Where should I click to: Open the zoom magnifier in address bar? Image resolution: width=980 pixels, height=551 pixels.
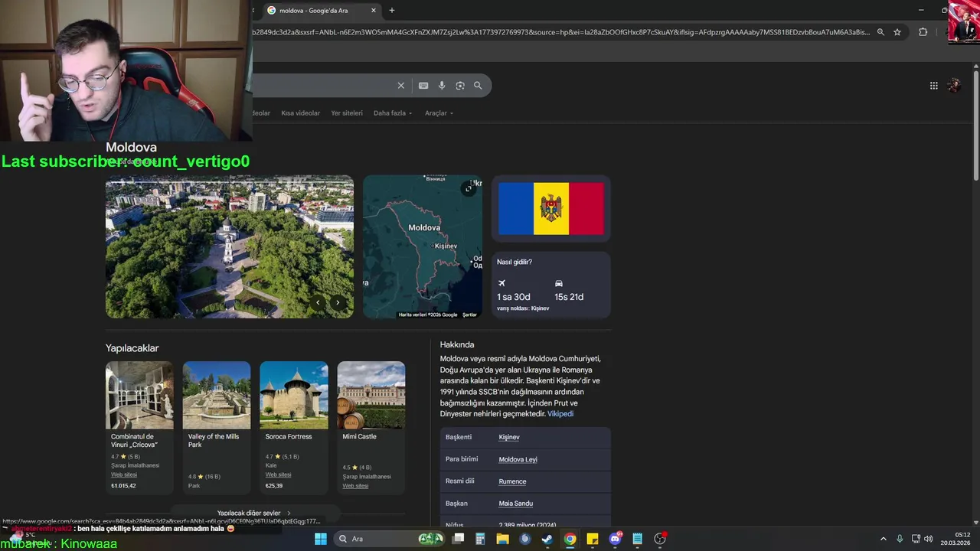[x=880, y=32]
